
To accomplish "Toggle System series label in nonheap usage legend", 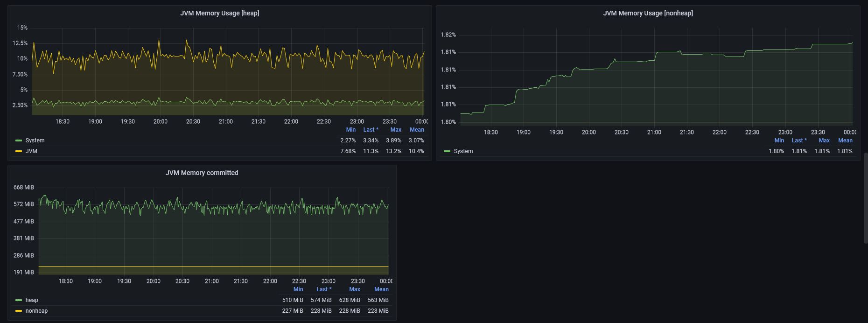I will (463, 151).
